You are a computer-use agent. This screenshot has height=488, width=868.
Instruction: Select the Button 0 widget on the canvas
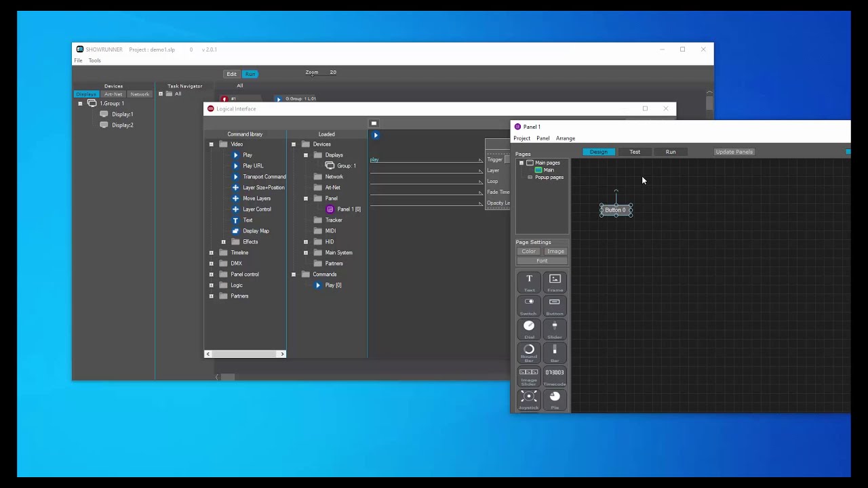coord(616,210)
